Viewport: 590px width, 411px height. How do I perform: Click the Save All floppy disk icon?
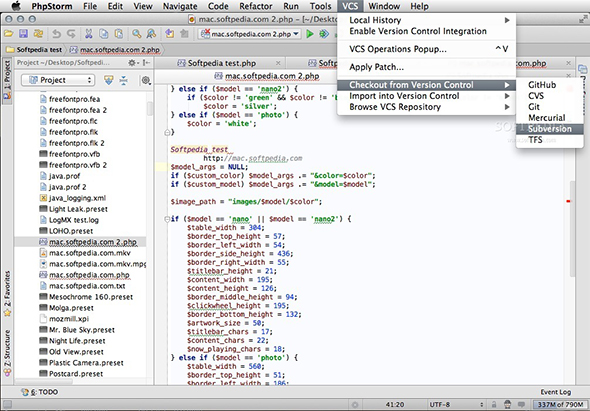23,34
